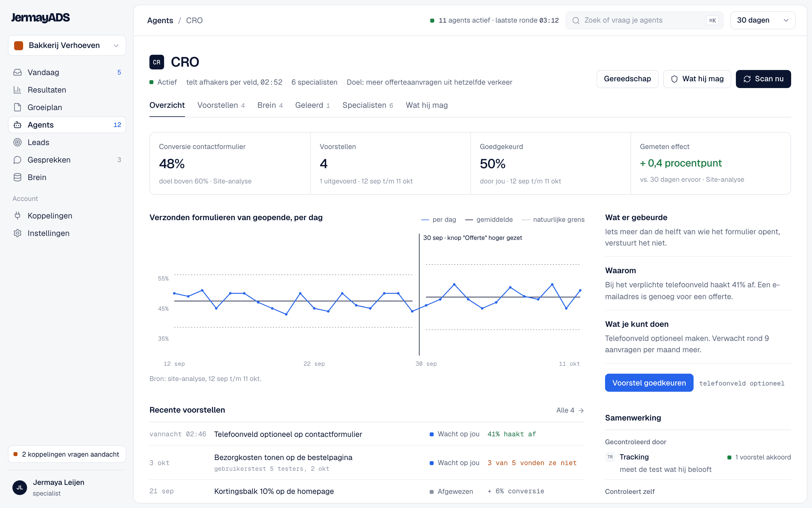Click the shield icon in Wat hij mag
Image resolution: width=812 pixels, height=508 pixels.
tap(674, 79)
